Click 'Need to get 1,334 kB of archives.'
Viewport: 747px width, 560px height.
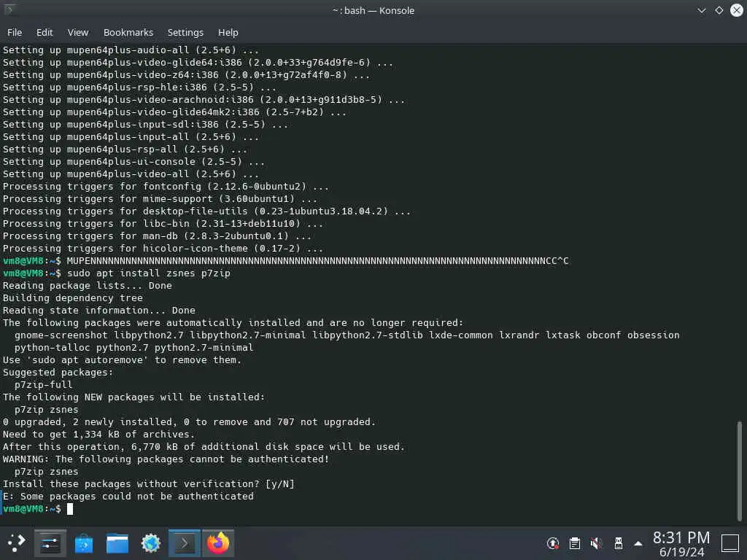click(98, 435)
